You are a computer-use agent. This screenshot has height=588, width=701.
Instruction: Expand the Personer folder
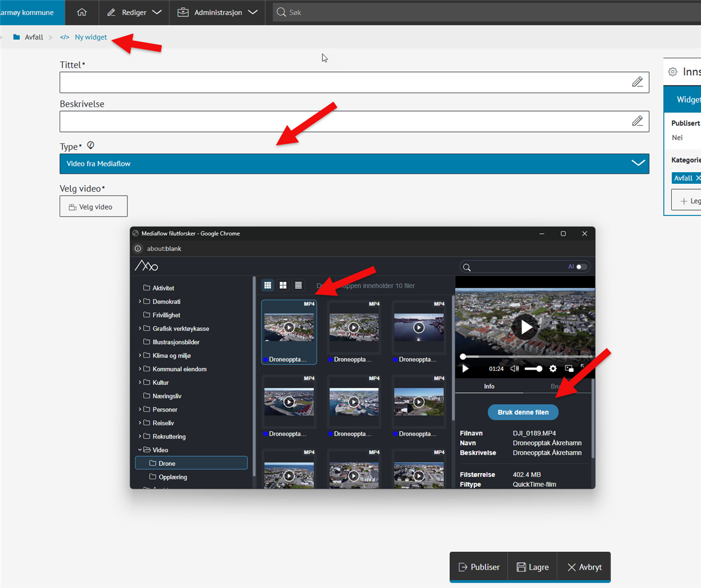pyautogui.click(x=140, y=409)
